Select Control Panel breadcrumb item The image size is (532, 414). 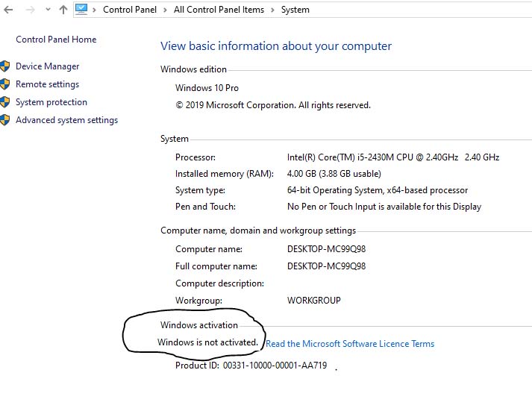pos(130,10)
